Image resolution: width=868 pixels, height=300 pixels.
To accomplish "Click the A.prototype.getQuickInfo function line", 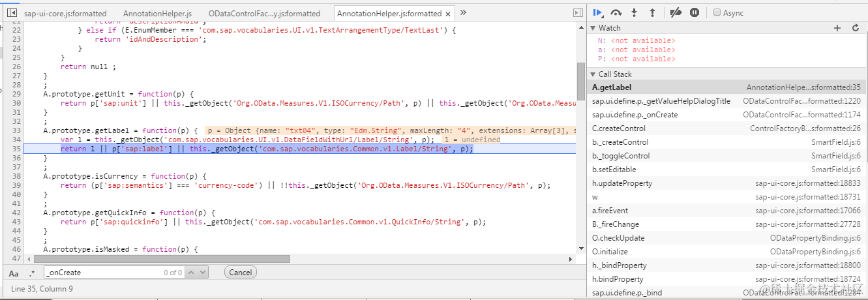I will pyautogui.click(x=130, y=213).
